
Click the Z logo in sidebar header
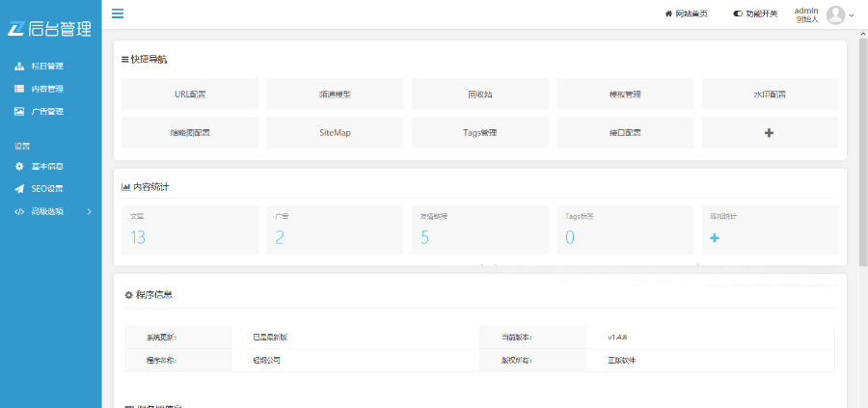coord(15,28)
